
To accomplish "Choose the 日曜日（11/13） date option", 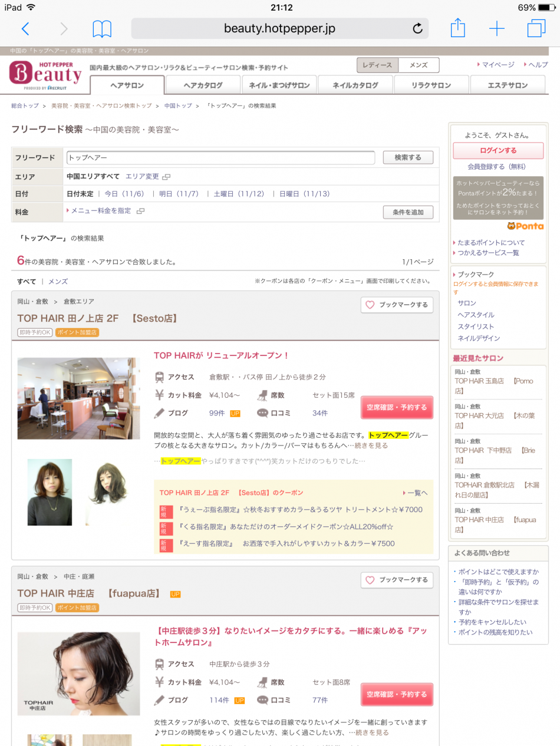I will tap(305, 194).
